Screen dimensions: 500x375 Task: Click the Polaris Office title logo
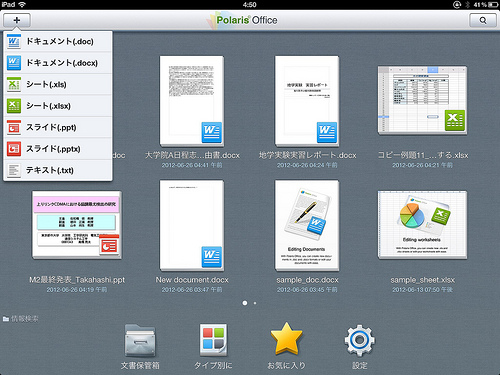point(243,20)
